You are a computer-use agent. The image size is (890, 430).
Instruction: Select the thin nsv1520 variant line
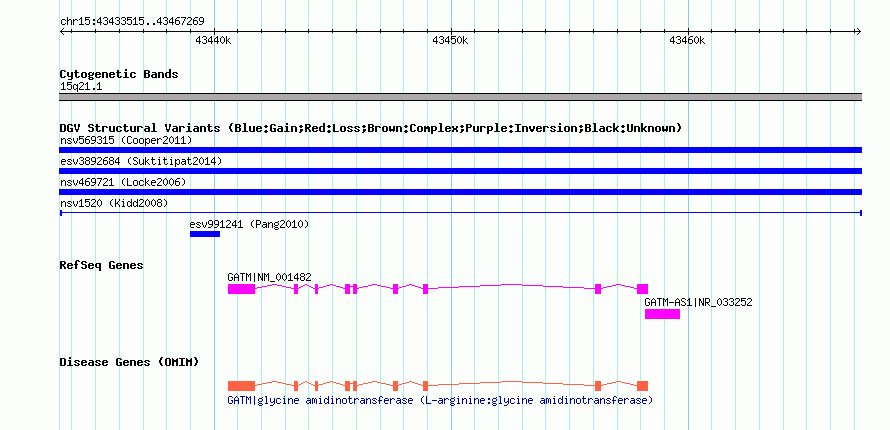(461, 213)
